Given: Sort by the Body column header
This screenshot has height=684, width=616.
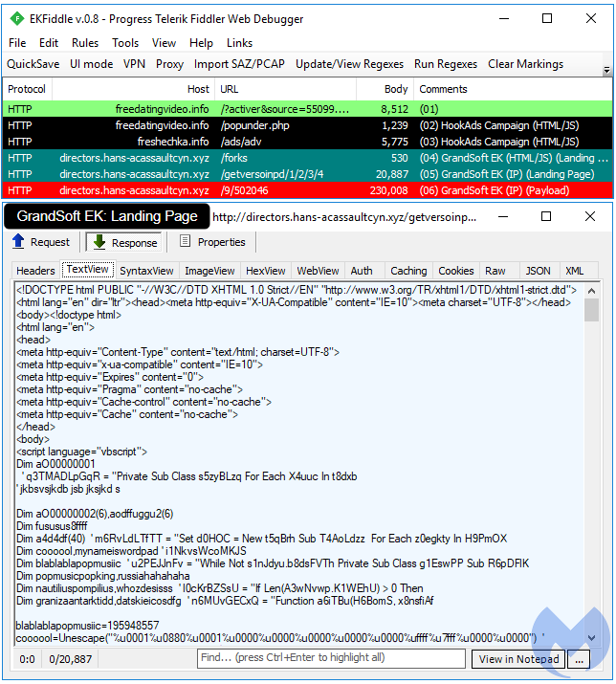Looking at the screenshot, I should click(x=385, y=89).
